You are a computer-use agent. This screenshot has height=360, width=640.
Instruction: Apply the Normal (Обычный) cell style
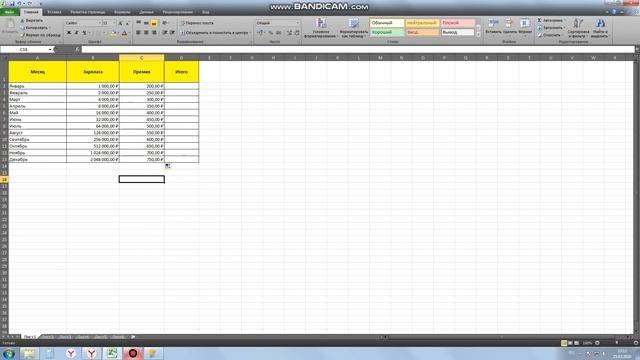(387, 23)
